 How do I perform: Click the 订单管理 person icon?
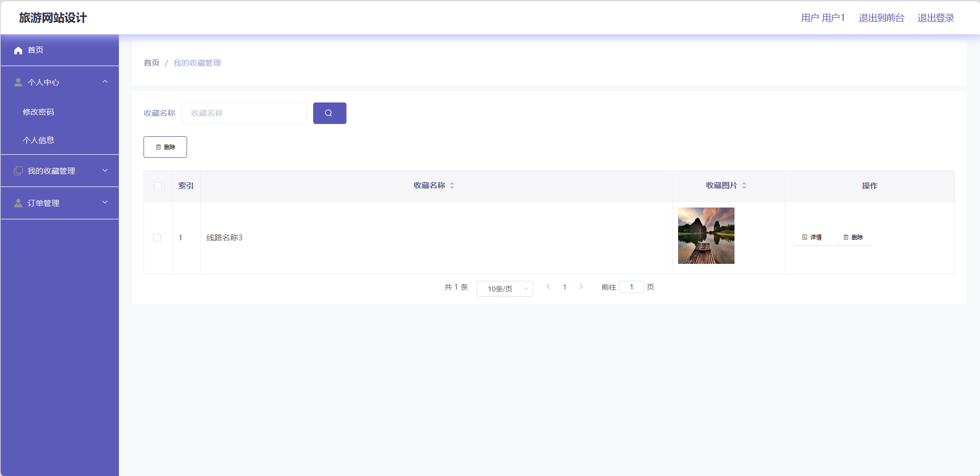[x=18, y=203]
